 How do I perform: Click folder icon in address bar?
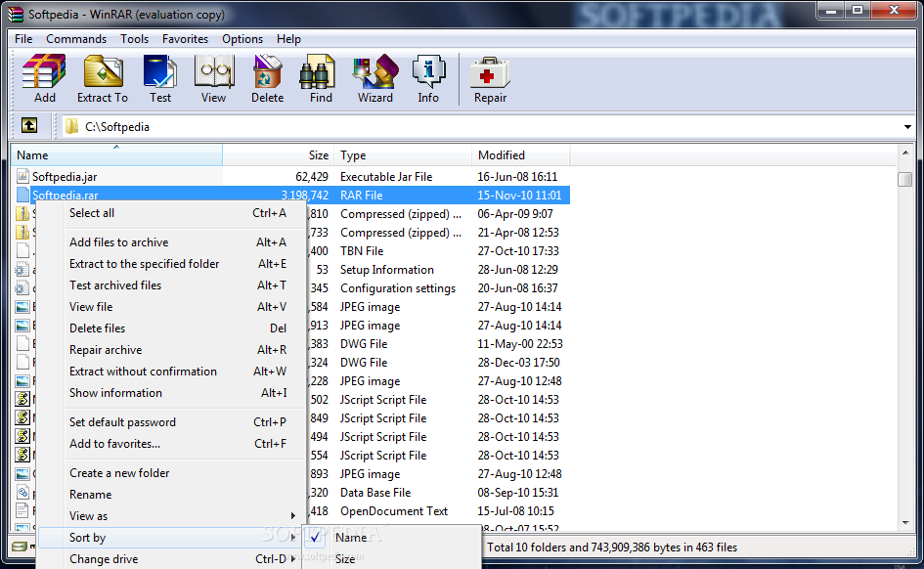pos(72,126)
